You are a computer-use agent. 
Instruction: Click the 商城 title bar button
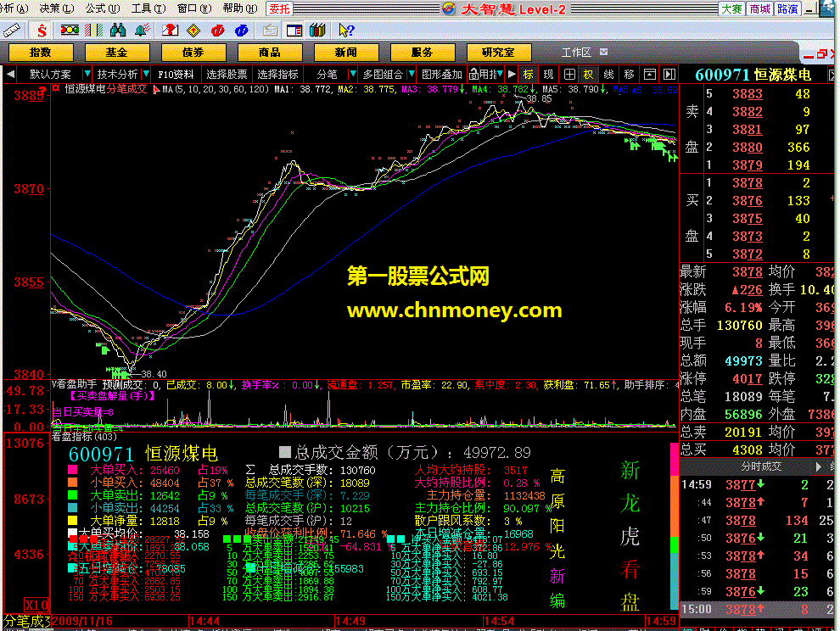click(x=759, y=8)
